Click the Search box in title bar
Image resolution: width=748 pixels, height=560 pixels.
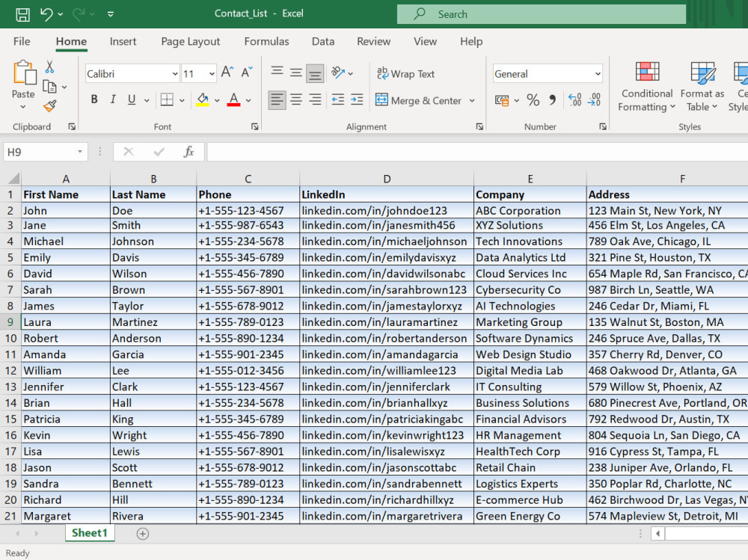coord(542,14)
